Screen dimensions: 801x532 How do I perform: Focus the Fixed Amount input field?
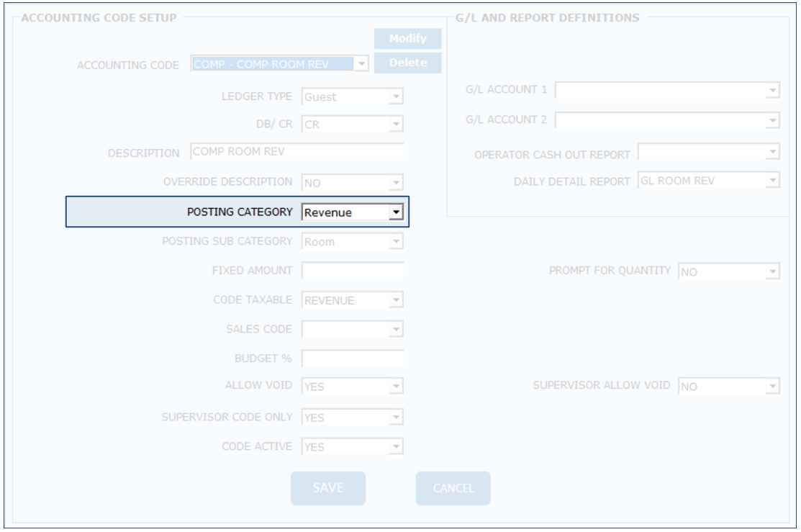tap(353, 271)
